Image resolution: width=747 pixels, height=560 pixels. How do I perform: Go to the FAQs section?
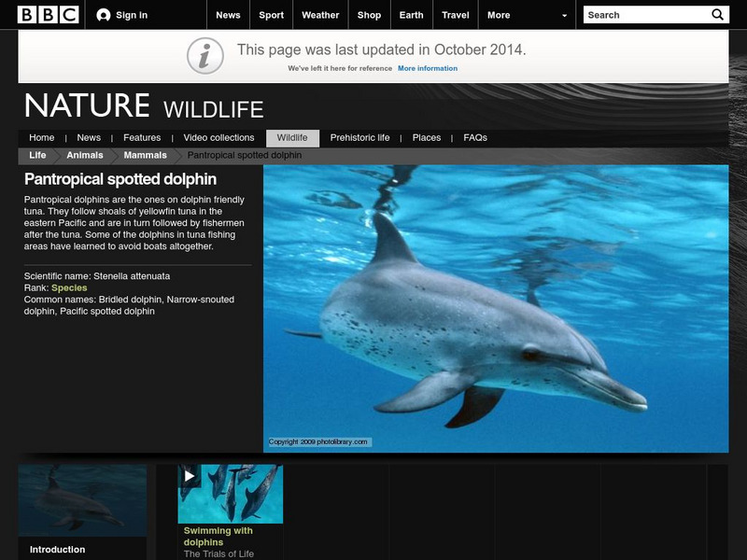coord(475,136)
